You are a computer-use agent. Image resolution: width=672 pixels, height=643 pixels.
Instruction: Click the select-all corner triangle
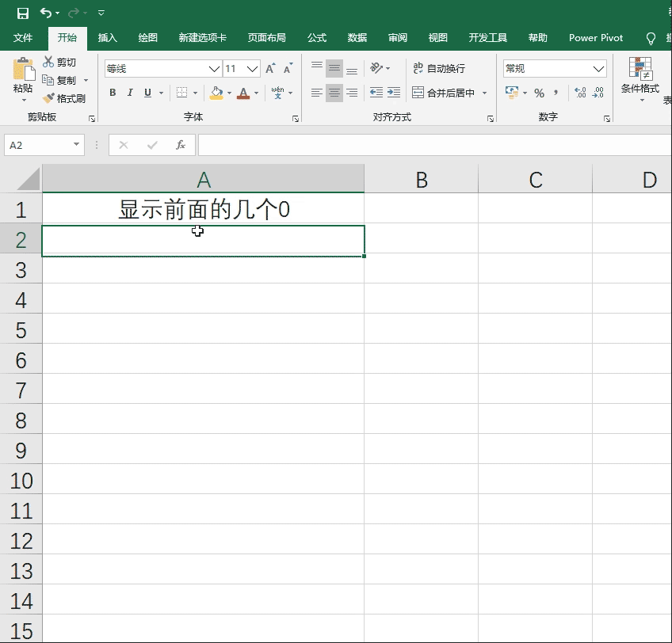point(29,179)
